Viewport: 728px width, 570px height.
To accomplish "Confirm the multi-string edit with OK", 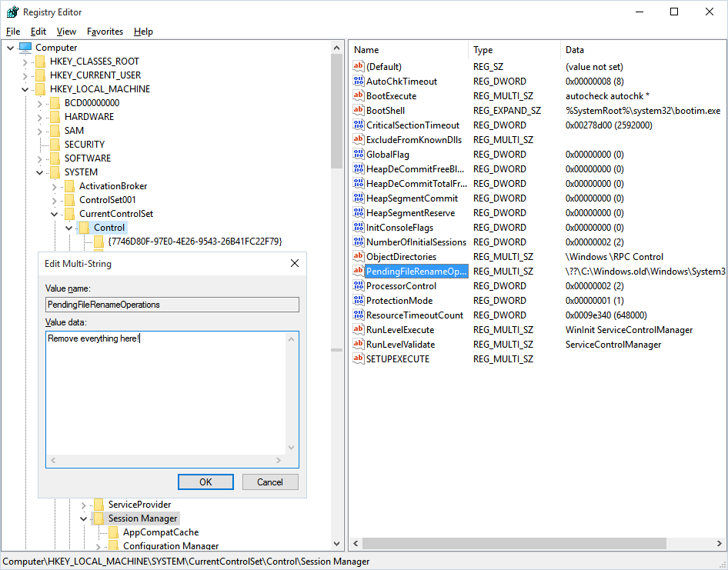I will 205,482.
